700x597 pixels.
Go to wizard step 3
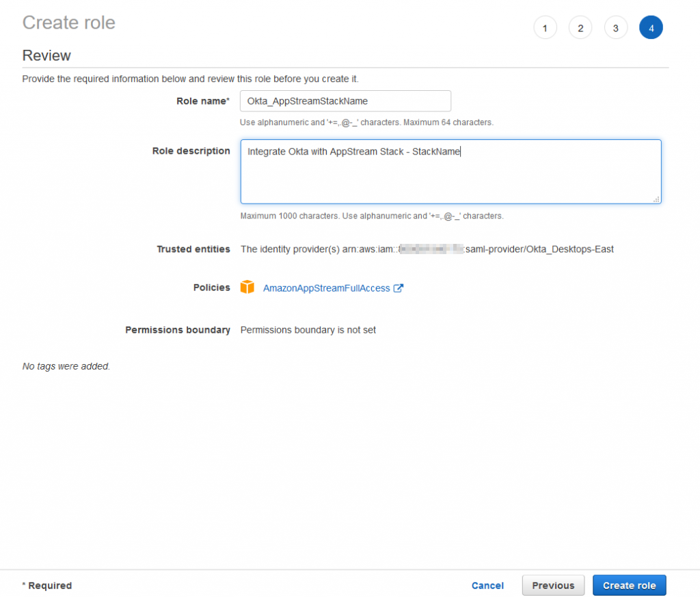point(616,27)
